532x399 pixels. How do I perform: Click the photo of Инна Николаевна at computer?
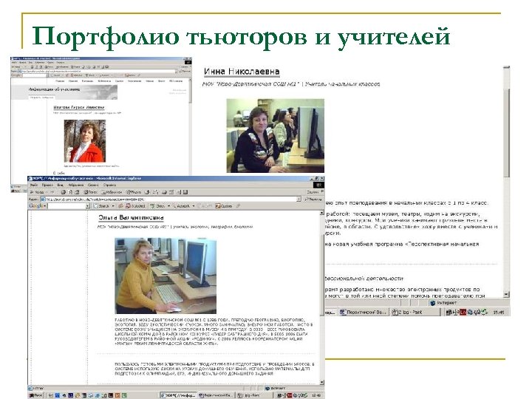tap(276, 136)
